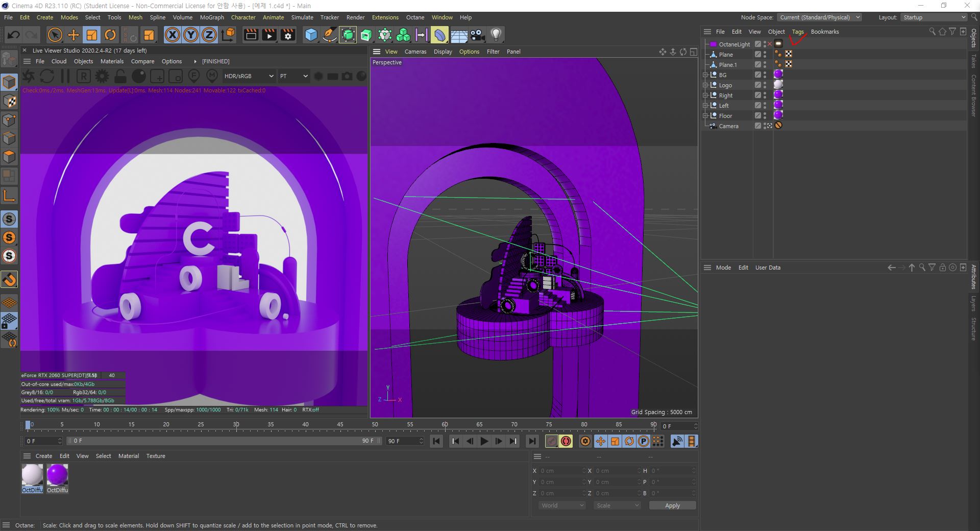This screenshot has height=531, width=980.
Task: Expand the Left null object
Action: pos(705,106)
